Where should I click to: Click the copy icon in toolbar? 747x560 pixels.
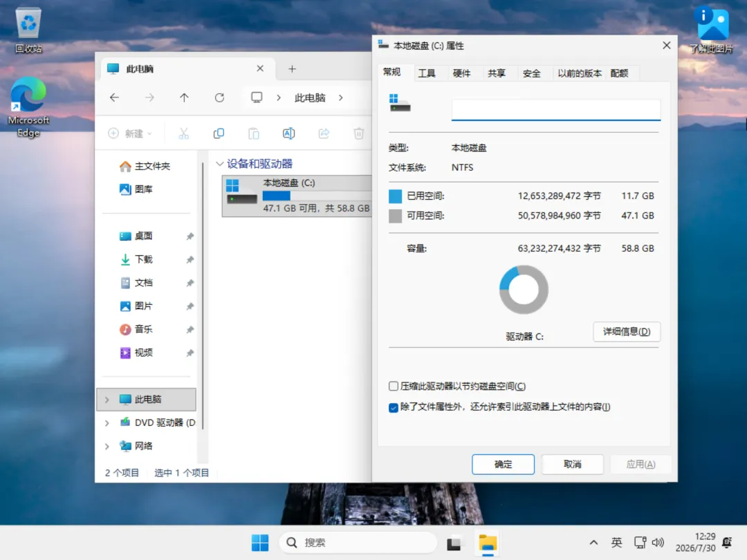tap(219, 133)
